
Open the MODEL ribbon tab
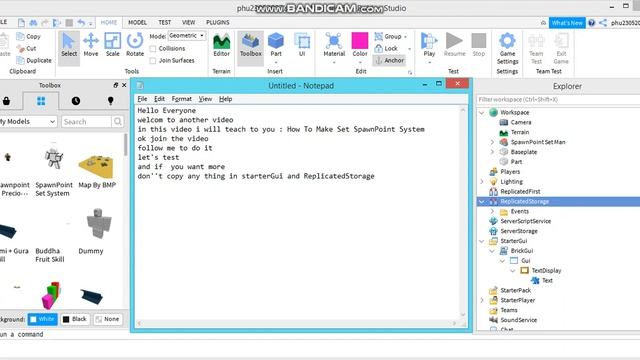click(137, 22)
